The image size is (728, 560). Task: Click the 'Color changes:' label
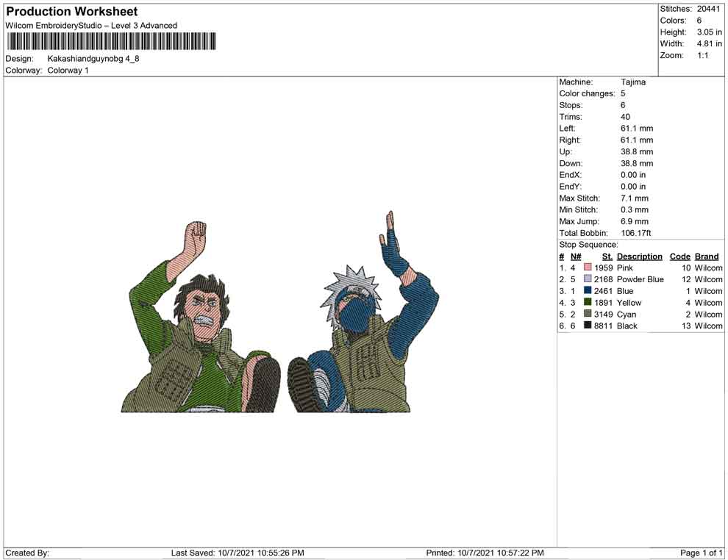click(587, 93)
